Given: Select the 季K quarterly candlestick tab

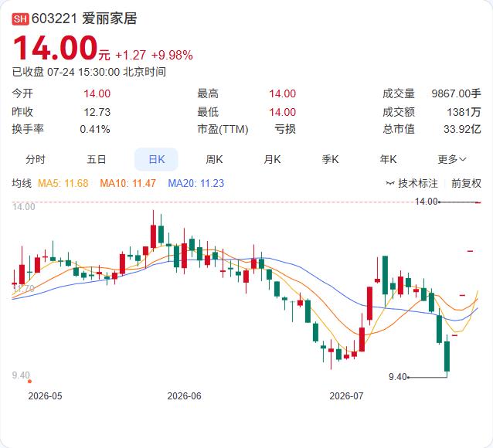Looking at the screenshot, I should [330, 159].
